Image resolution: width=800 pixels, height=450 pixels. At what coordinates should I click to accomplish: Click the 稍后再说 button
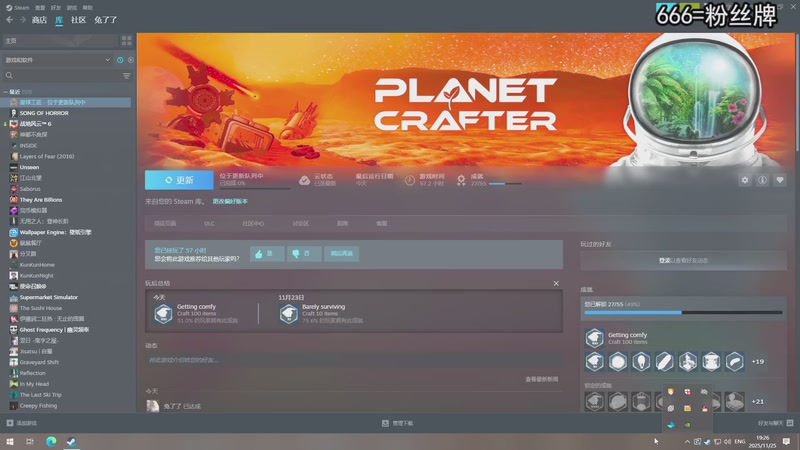(x=342, y=254)
